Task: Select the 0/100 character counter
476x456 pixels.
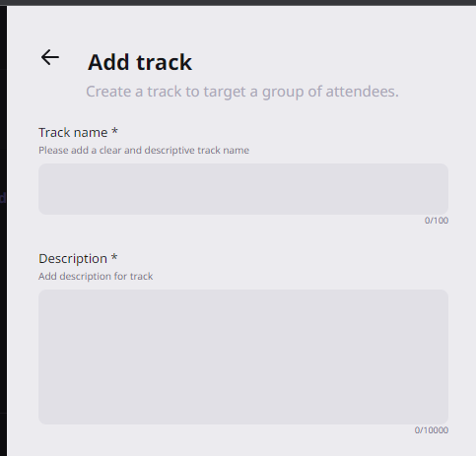Action: coord(437,221)
